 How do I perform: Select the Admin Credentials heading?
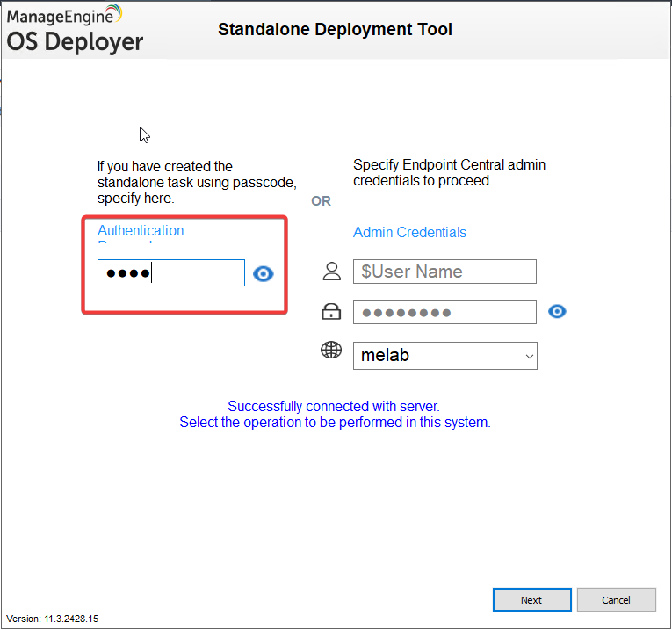tap(409, 233)
